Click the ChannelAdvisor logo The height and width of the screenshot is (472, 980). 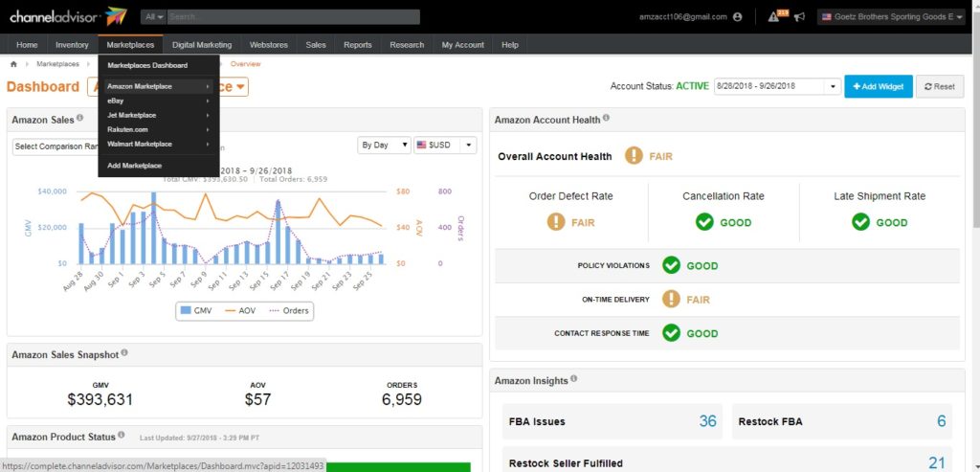click(64, 16)
